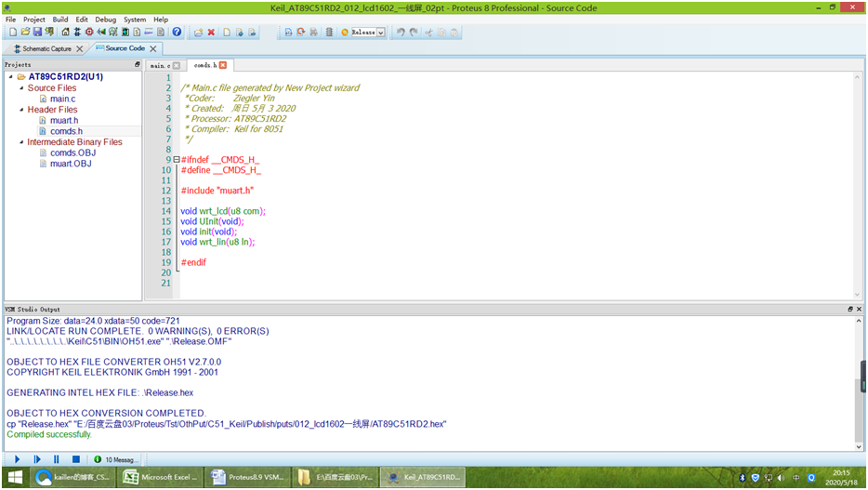
Task: Collapse the Source Files folder
Action: click(x=21, y=88)
